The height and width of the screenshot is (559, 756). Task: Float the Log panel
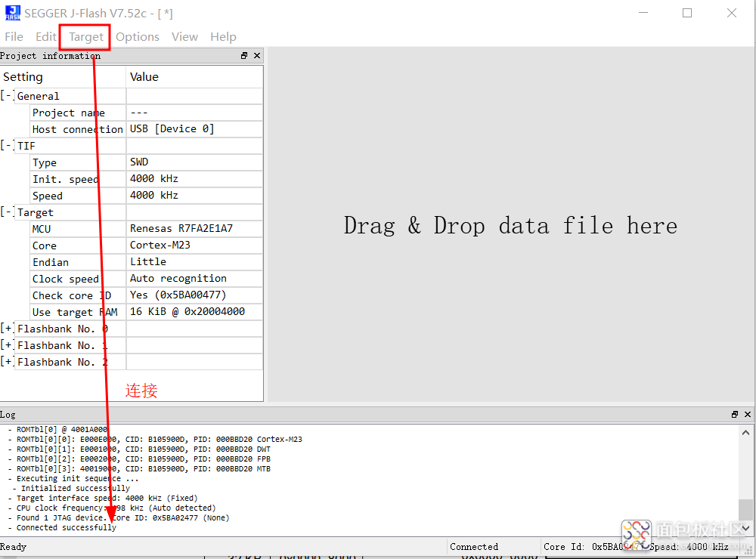(x=734, y=415)
